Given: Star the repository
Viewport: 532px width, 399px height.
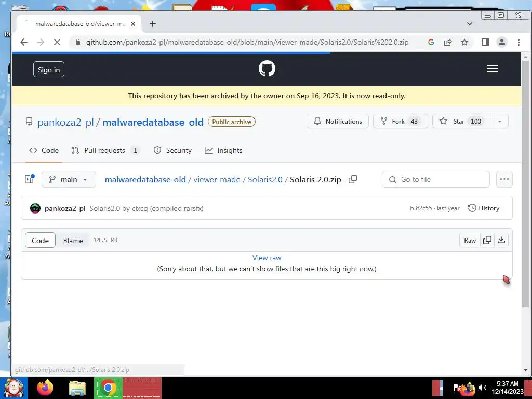Looking at the screenshot, I should [x=462, y=122].
